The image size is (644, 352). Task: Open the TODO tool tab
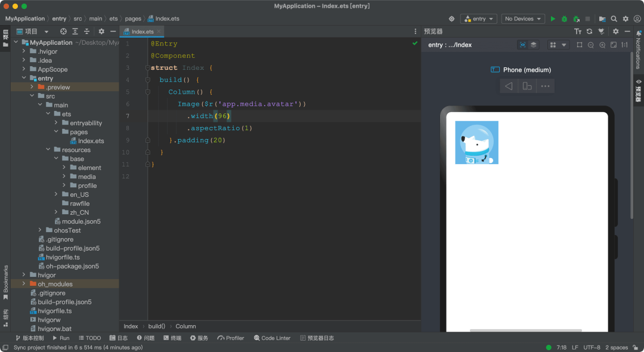(x=89, y=338)
